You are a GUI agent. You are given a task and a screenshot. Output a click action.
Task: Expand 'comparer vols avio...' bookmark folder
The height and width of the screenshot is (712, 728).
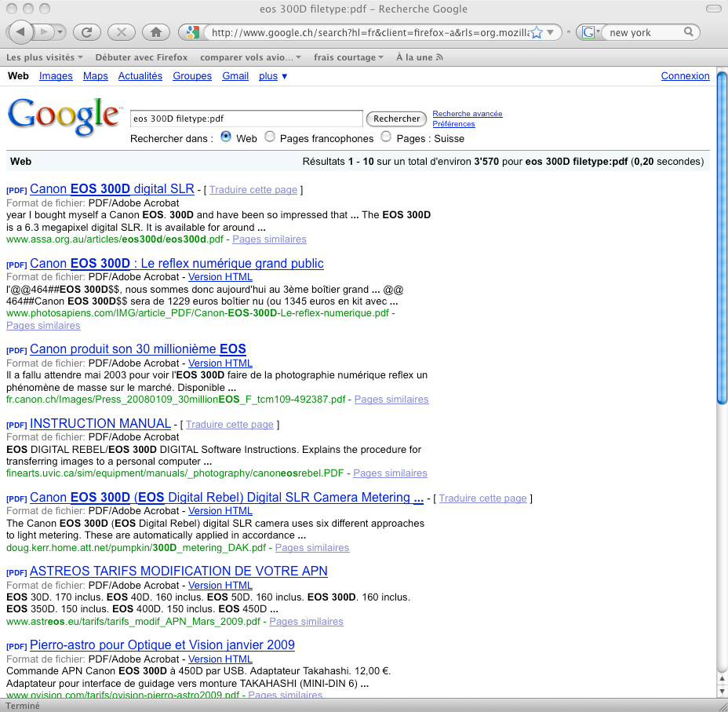tap(250, 57)
